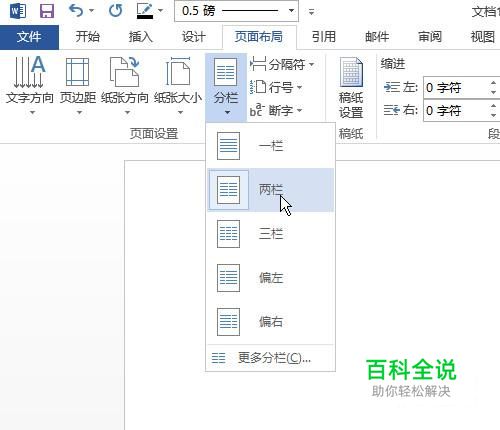The width and height of the screenshot is (500, 430).
Task: Switch to the 插入 tab
Action: [x=141, y=37]
